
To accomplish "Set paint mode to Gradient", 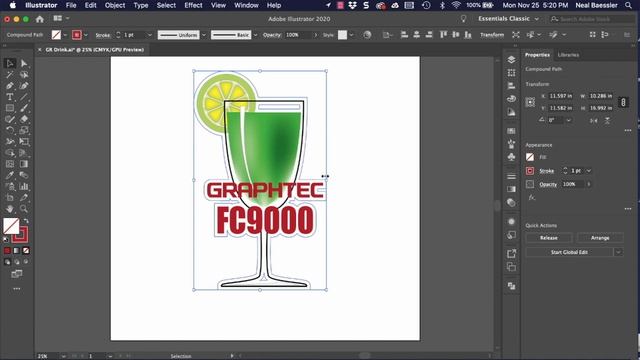I will pyautogui.click(x=17, y=251).
